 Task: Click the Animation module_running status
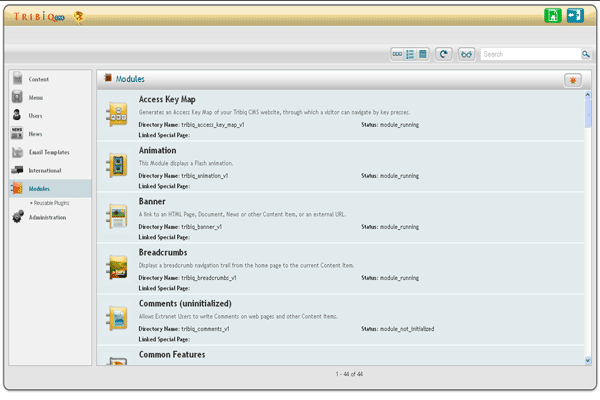(399, 176)
